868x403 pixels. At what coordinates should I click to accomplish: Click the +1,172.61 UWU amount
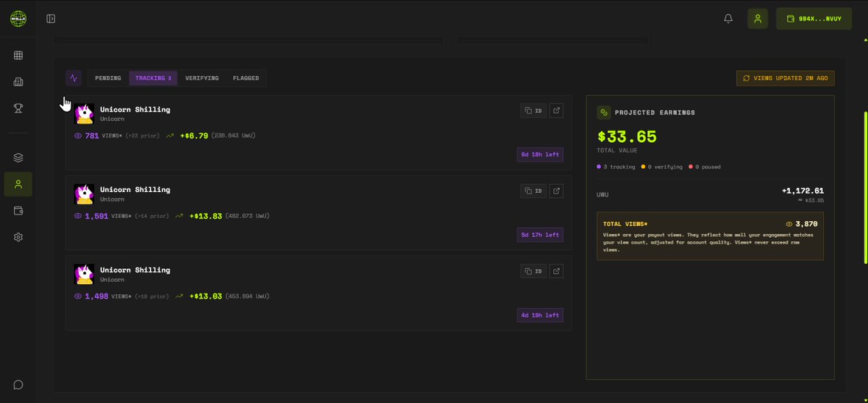[x=803, y=191]
